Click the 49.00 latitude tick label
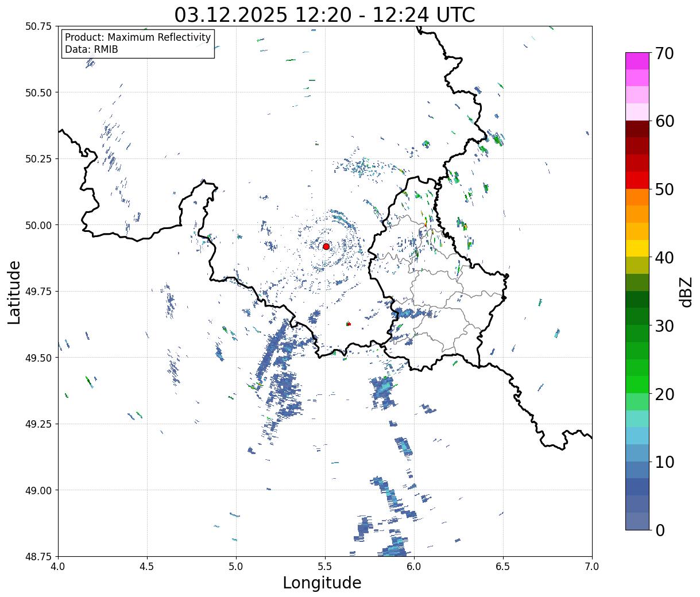This screenshot has height=597, width=700. point(38,490)
